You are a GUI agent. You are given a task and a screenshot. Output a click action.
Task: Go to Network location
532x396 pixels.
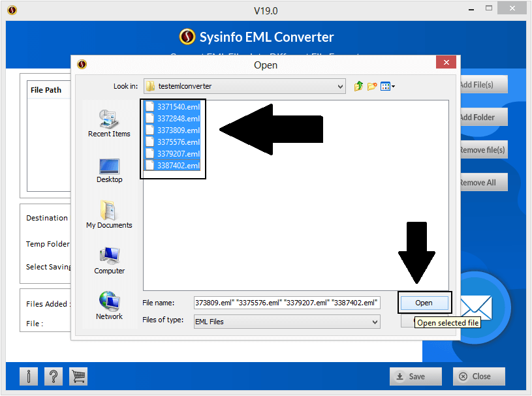pyautogui.click(x=109, y=305)
